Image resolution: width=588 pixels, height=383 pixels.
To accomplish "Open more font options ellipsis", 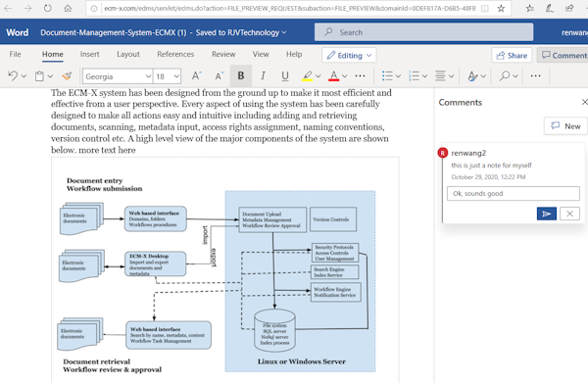I will pos(360,76).
